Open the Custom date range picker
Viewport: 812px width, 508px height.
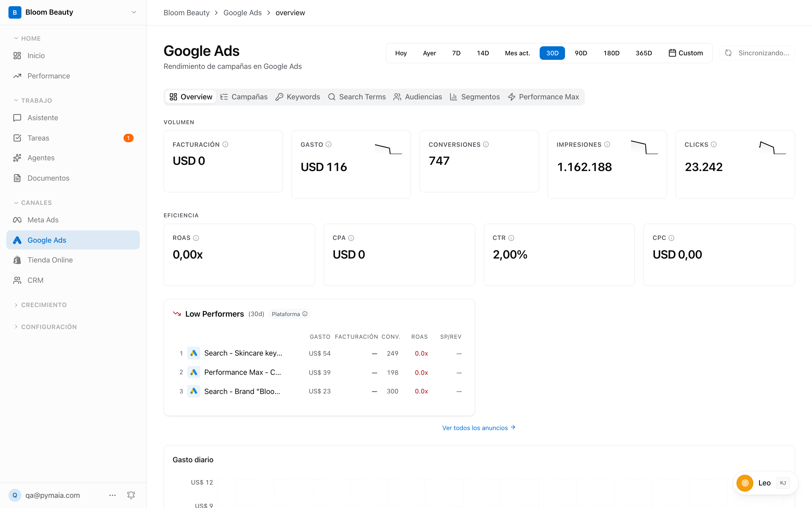pos(685,53)
